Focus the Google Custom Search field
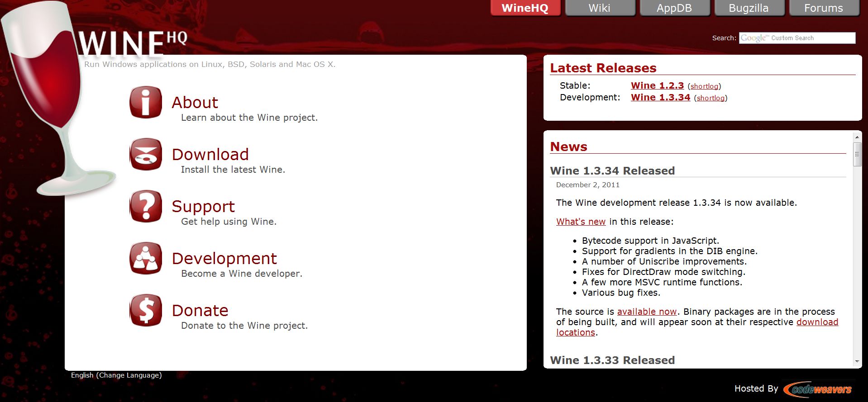The image size is (868, 402). [797, 38]
